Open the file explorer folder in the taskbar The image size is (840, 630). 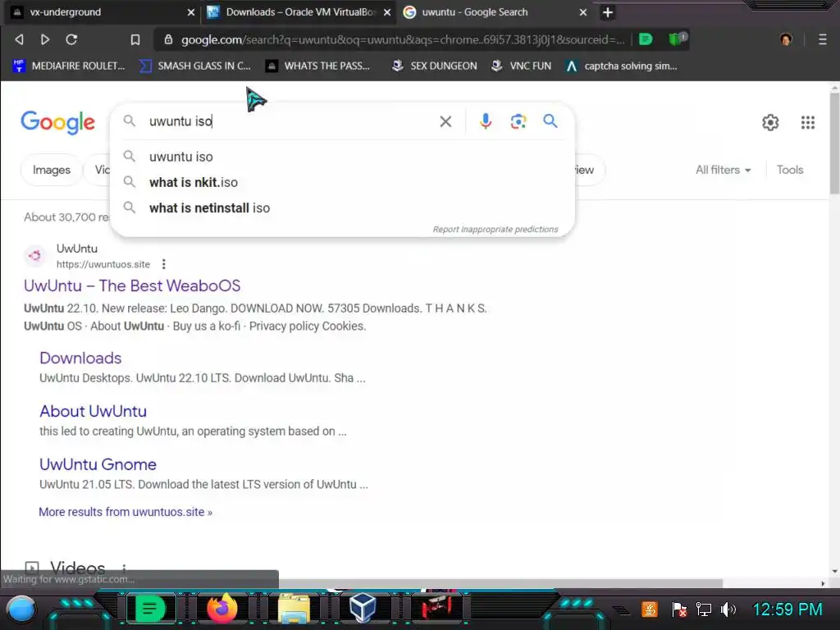click(x=294, y=609)
